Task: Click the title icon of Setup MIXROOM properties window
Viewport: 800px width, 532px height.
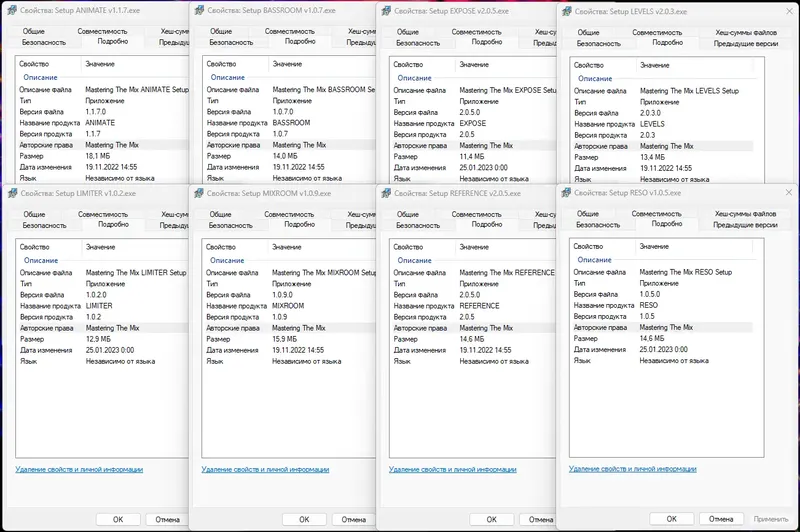Action: [x=199, y=193]
